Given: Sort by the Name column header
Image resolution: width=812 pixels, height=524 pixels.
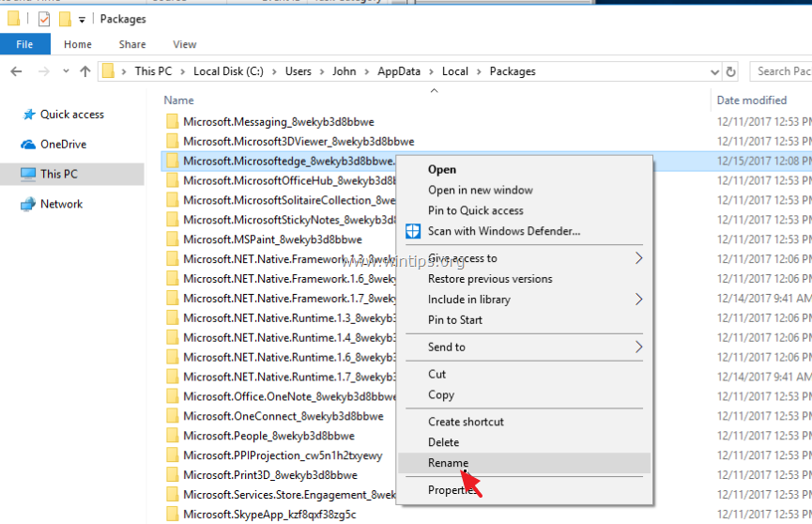Looking at the screenshot, I should (178, 100).
